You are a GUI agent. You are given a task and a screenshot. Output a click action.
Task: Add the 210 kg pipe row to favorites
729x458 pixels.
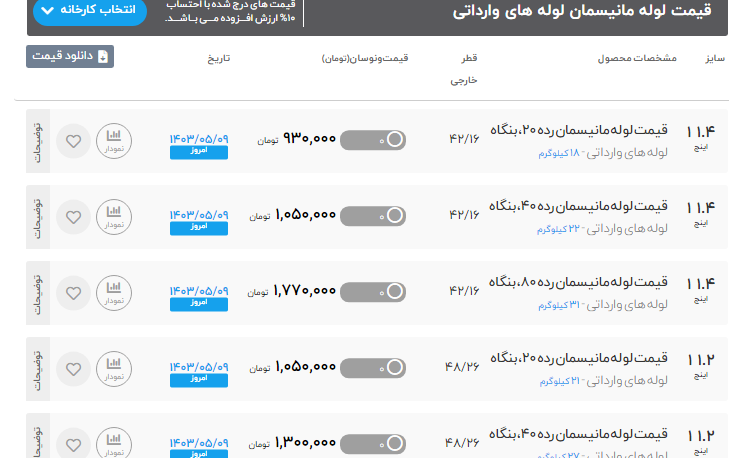pyautogui.click(x=73, y=369)
